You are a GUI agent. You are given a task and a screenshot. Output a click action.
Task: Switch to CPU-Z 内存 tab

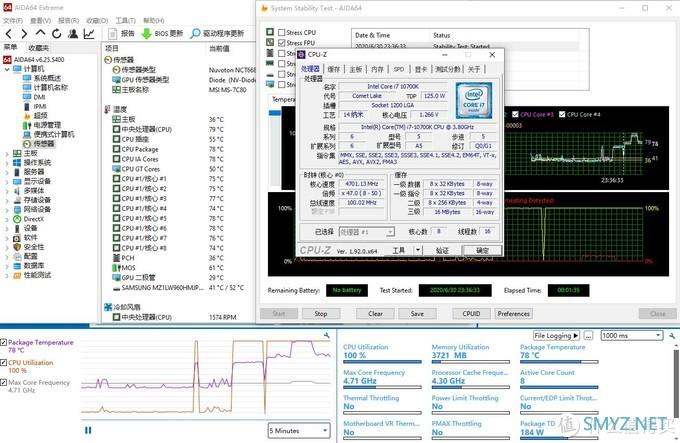(377, 69)
